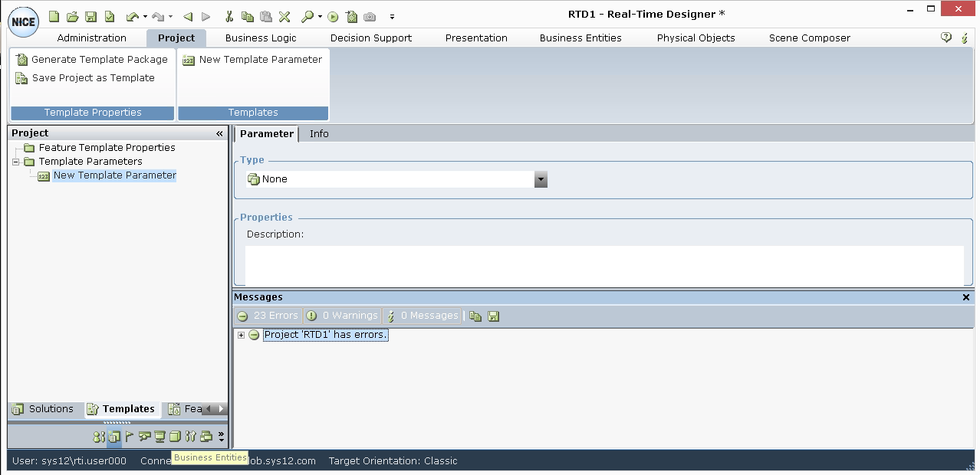This screenshot has width=980, height=475.
Task: Open the search magnifier tool
Action: pos(307,16)
